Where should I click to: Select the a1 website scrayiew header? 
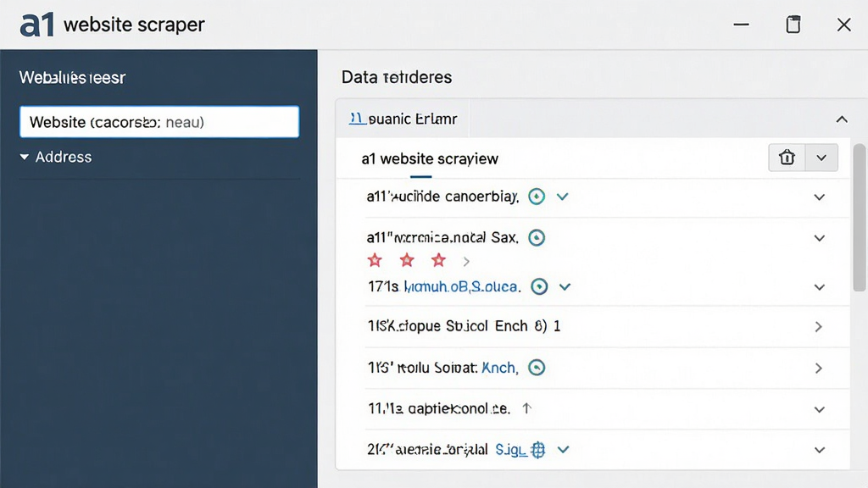[430, 158]
